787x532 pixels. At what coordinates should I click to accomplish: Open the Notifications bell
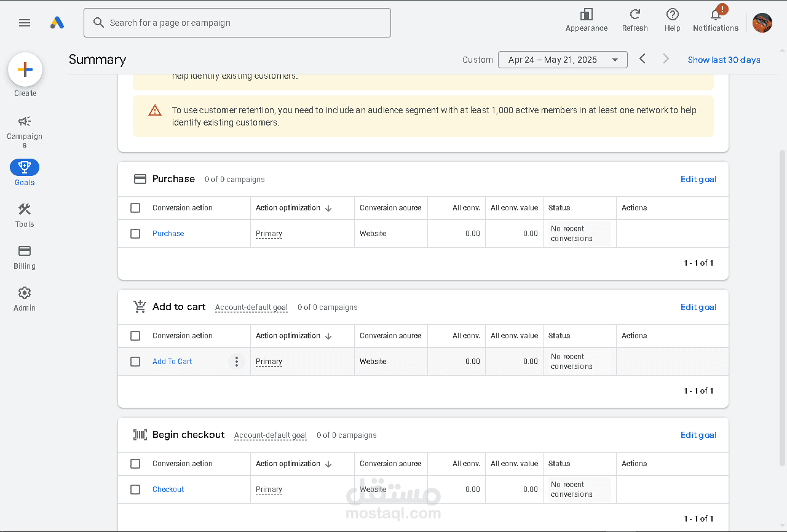[x=715, y=15]
